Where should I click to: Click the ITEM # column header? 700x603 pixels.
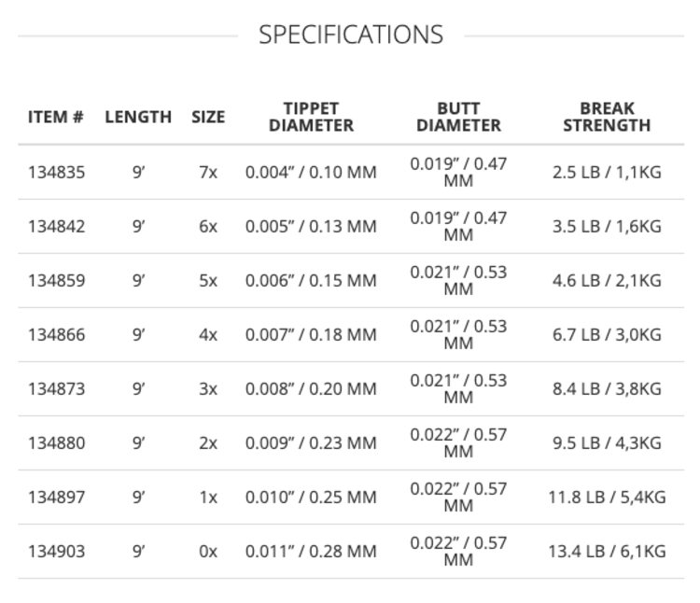tap(56, 117)
